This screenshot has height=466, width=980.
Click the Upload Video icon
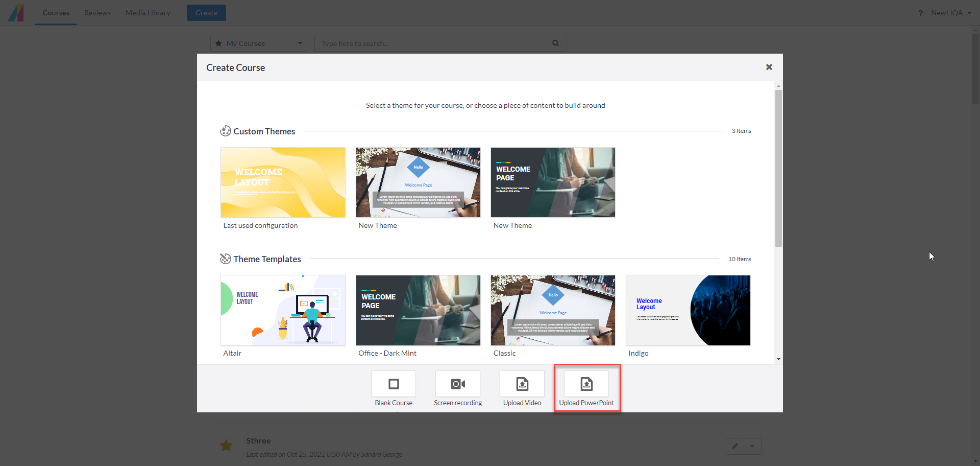(522, 384)
